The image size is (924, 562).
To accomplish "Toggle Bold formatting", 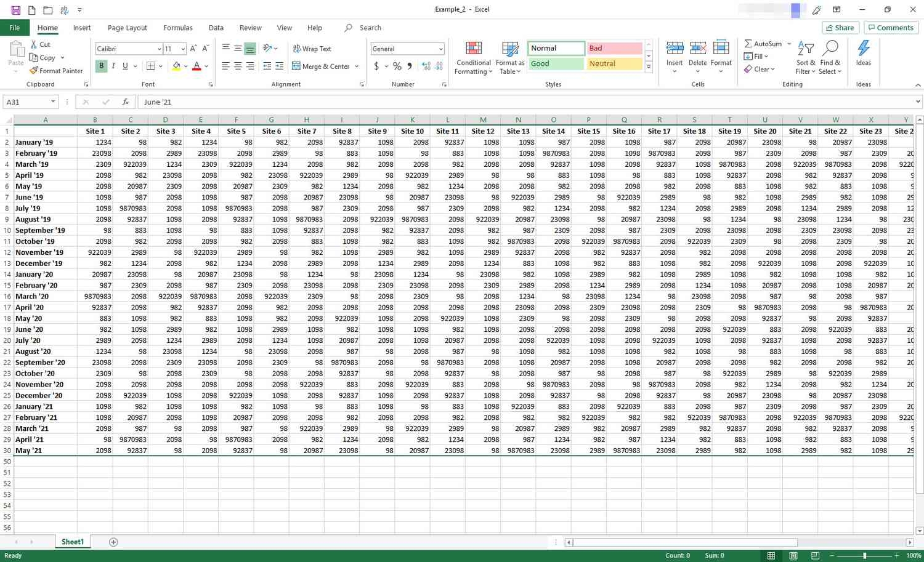I will (x=101, y=66).
